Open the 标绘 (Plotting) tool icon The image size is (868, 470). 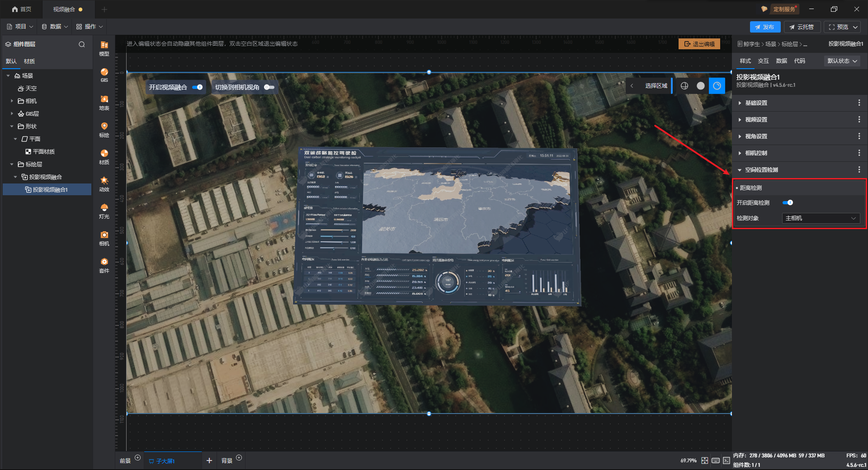104,129
